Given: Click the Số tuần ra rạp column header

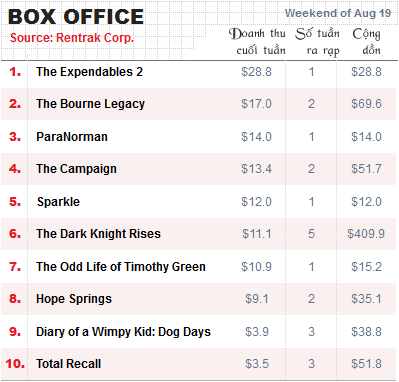Looking at the screenshot, I should coord(317,42).
